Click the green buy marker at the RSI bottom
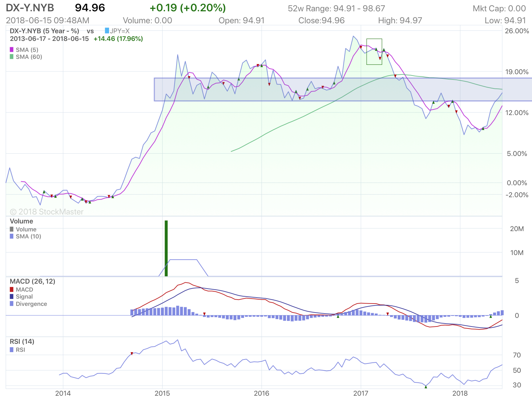 point(426,387)
